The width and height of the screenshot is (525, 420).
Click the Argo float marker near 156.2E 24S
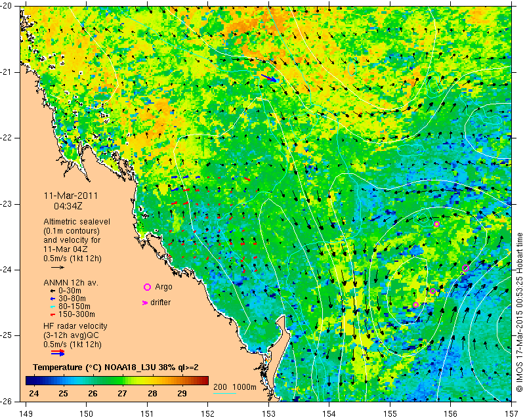point(465,268)
